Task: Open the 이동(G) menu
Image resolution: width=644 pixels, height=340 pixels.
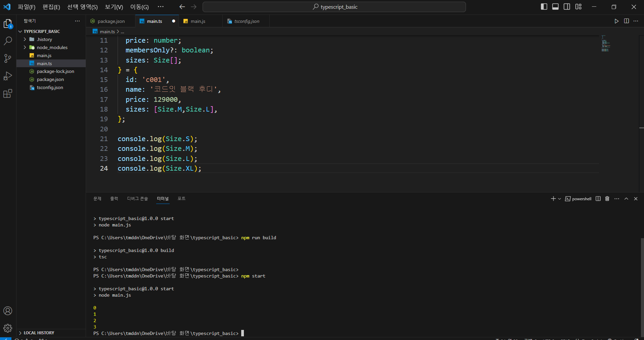Action: (x=139, y=7)
